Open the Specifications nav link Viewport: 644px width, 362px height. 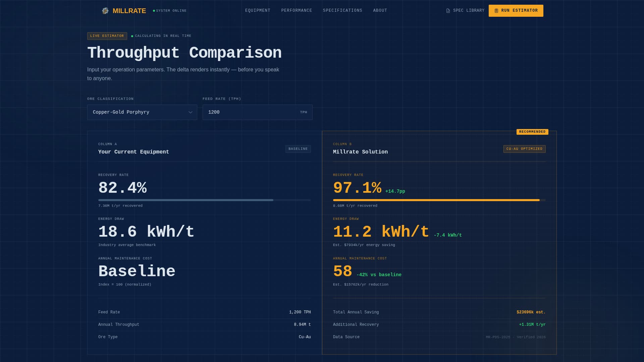[342, 11]
